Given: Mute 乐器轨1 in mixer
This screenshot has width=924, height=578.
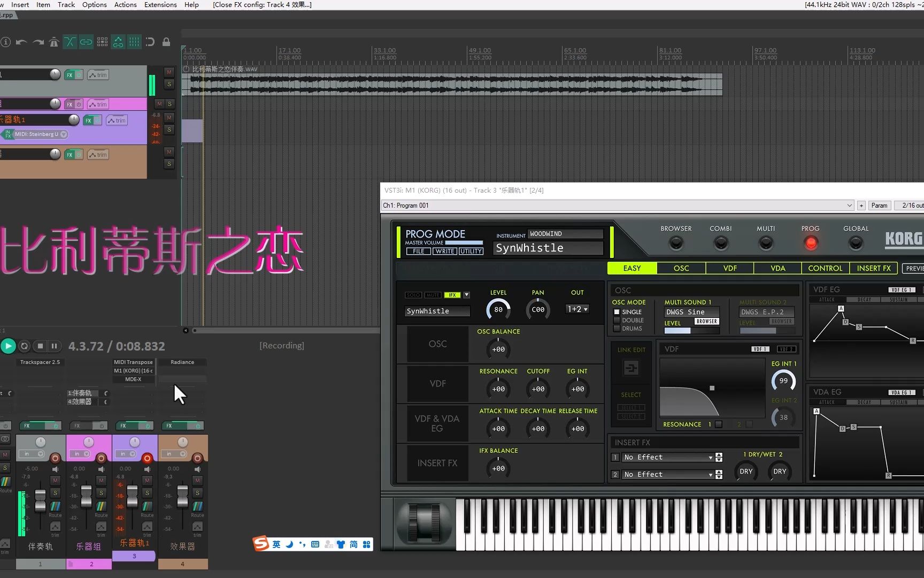Looking at the screenshot, I should click(x=147, y=481).
